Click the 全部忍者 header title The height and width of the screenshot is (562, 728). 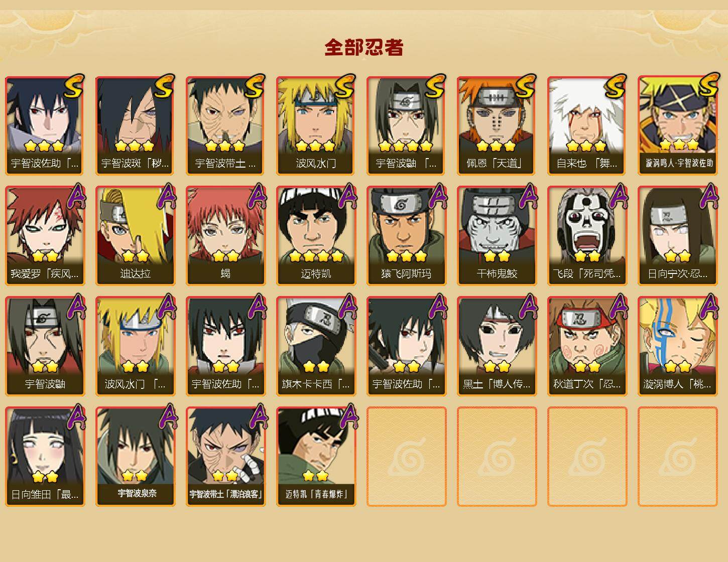(x=364, y=48)
